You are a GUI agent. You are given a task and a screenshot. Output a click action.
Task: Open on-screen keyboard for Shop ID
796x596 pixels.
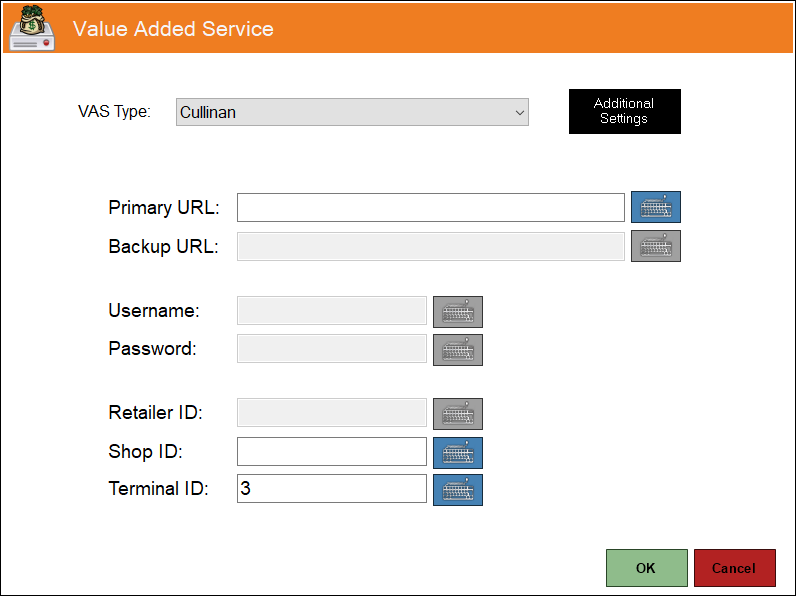point(457,453)
